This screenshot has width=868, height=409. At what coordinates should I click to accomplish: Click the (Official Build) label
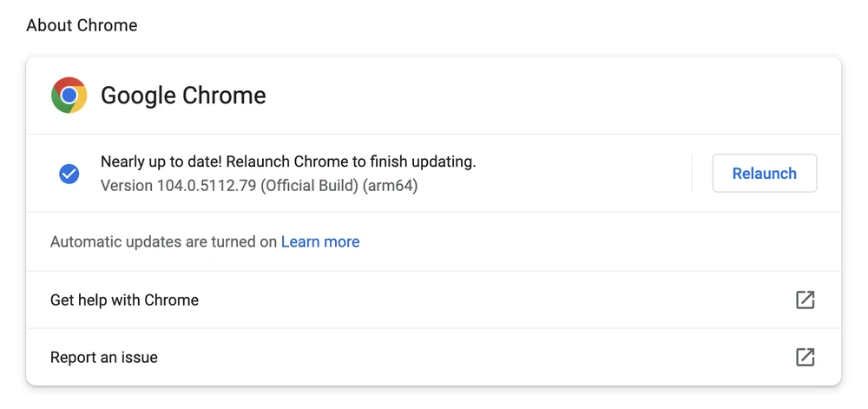pyautogui.click(x=308, y=186)
